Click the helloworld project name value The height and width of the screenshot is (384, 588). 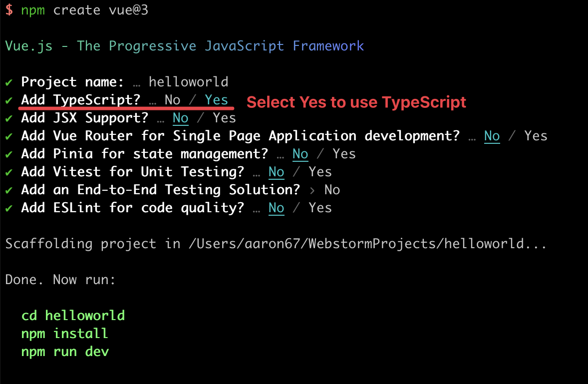(188, 82)
